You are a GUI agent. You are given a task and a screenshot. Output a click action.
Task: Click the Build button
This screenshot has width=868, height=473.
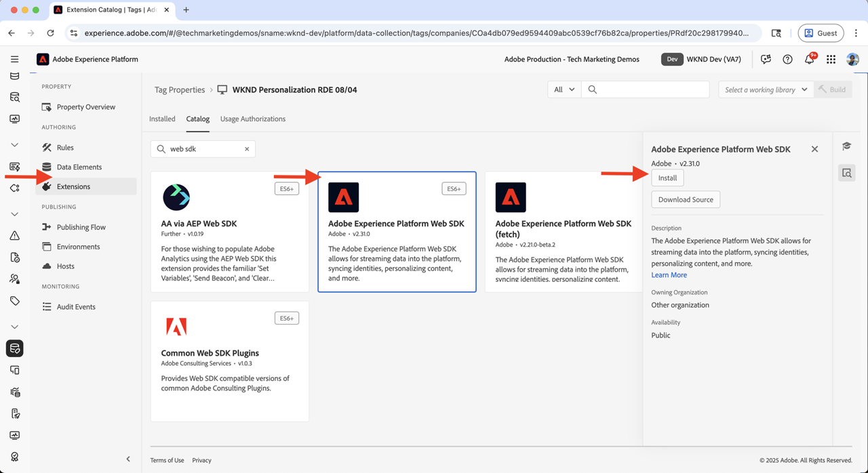pyautogui.click(x=833, y=89)
